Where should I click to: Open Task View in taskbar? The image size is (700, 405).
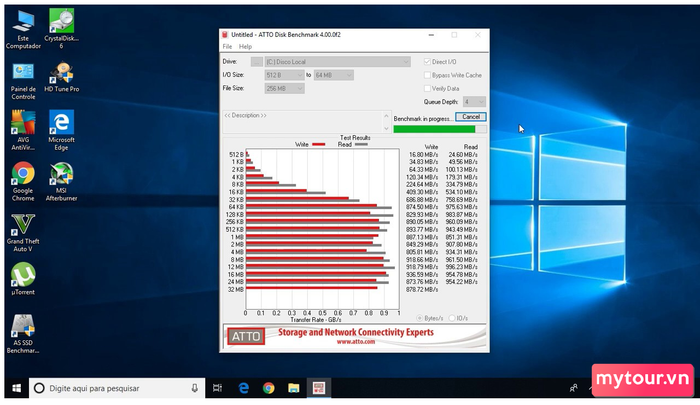tap(217, 388)
